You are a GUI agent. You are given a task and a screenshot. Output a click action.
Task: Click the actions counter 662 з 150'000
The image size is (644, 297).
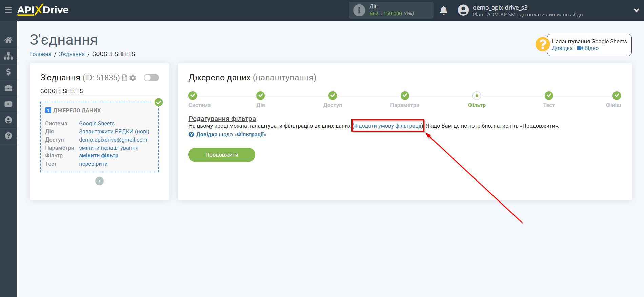[391, 14]
